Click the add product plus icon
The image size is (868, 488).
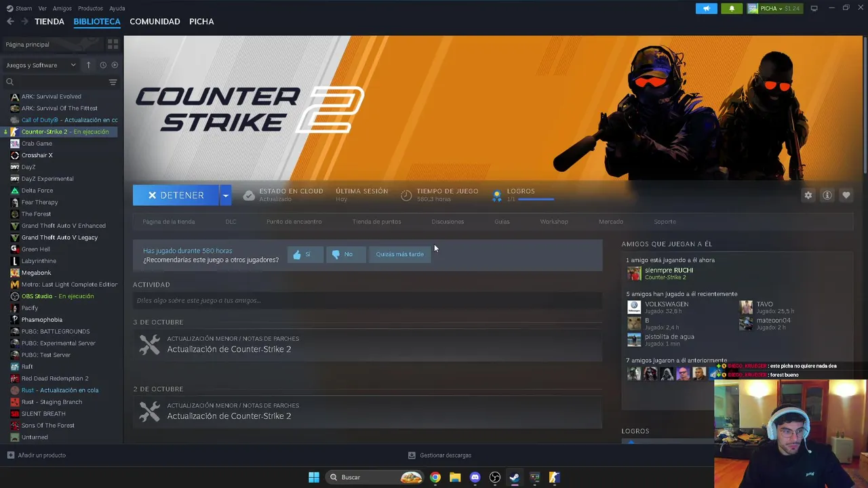tap(10, 455)
